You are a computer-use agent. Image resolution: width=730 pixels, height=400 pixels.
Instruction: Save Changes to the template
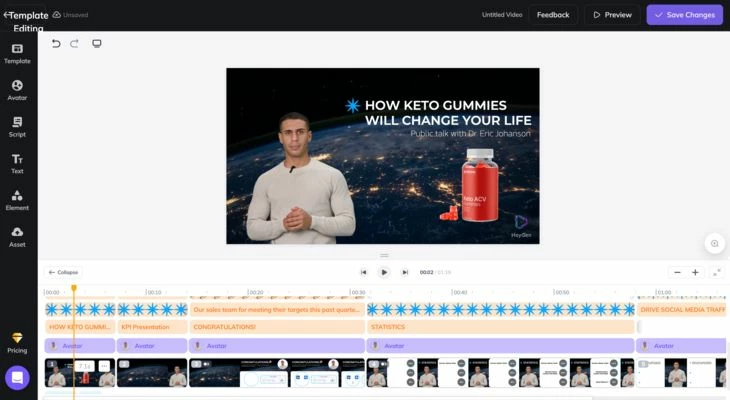684,15
